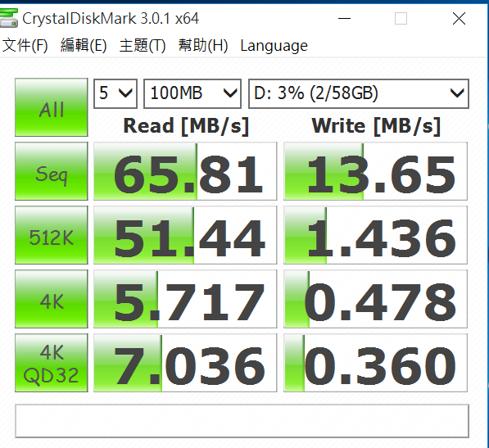Image resolution: width=489 pixels, height=448 pixels.
Task: Click the CrystalDiskMark 3.0.1 x64 title text
Action: [x=111, y=19]
